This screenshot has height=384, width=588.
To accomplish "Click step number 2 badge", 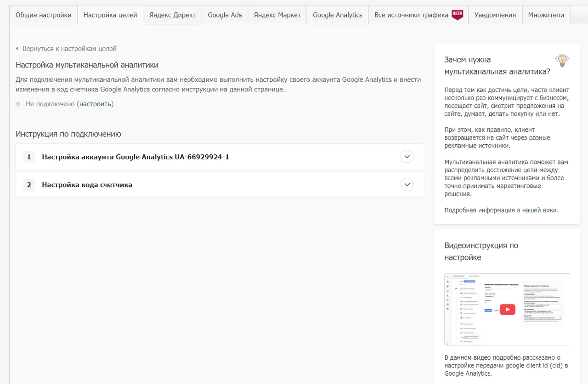I will (x=29, y=185).
